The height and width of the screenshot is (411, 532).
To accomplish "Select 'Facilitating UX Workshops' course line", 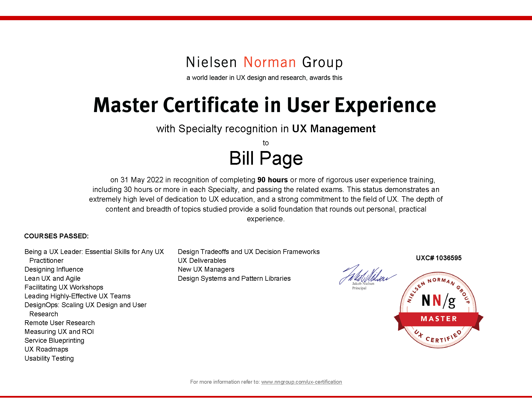I will 64,287.
